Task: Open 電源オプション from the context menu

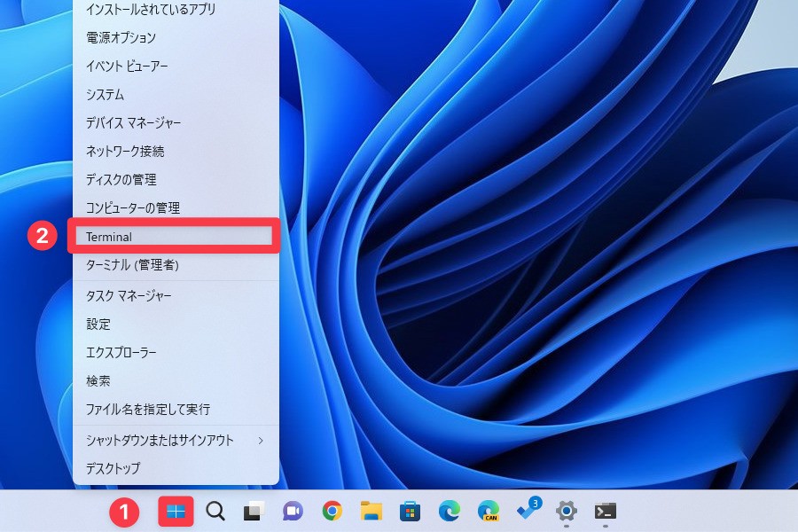Action: (176, 37)
